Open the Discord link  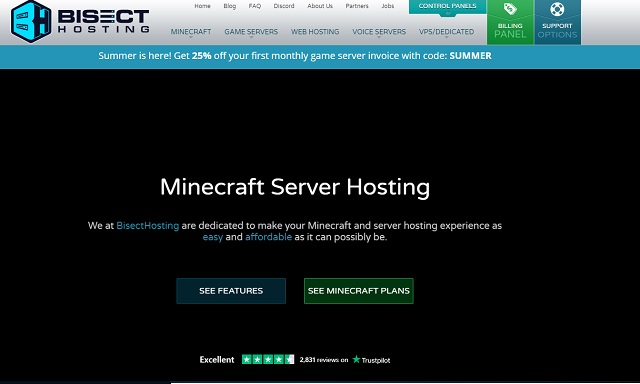click(284, 6)
